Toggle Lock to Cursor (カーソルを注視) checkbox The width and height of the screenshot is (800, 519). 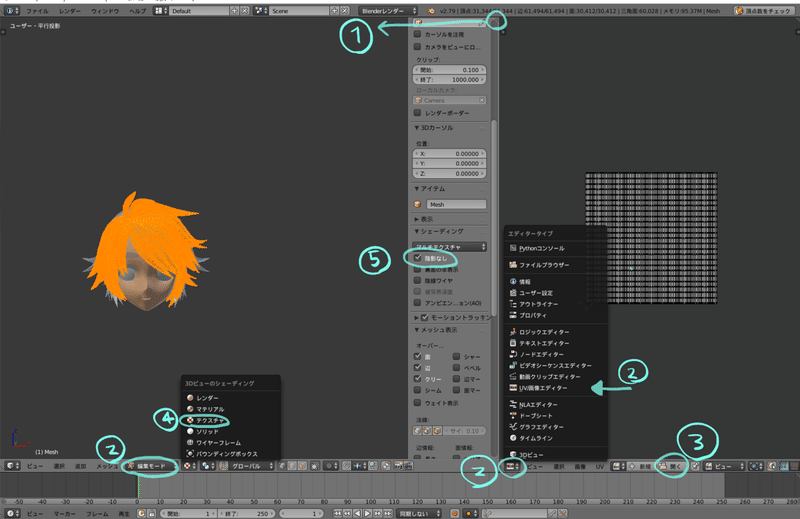pos(418,34)
